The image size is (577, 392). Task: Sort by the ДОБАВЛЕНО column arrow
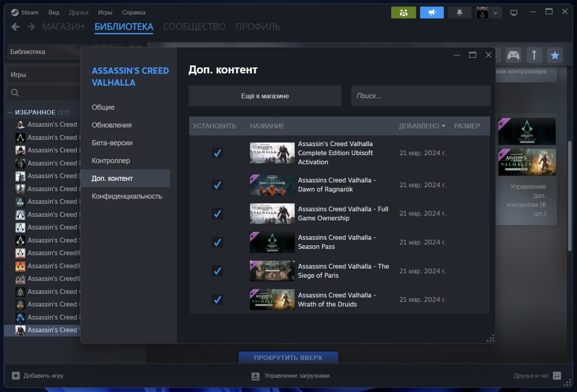[x=443, y=126]
